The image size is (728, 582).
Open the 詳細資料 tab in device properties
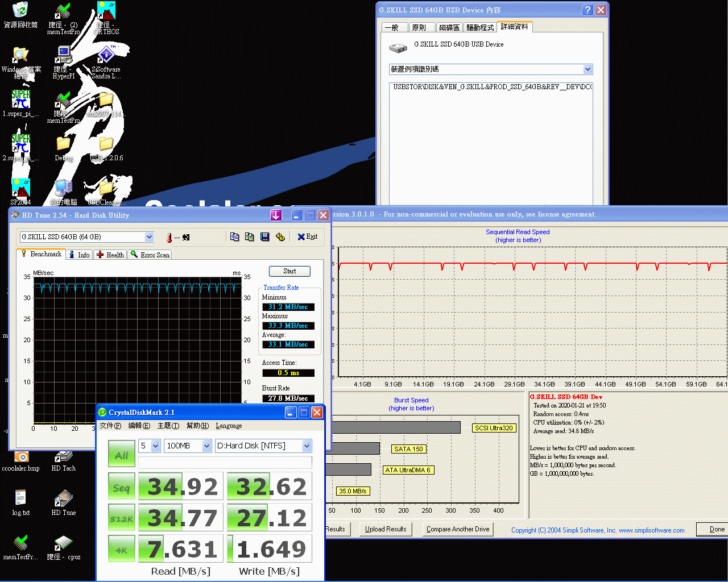515,27
